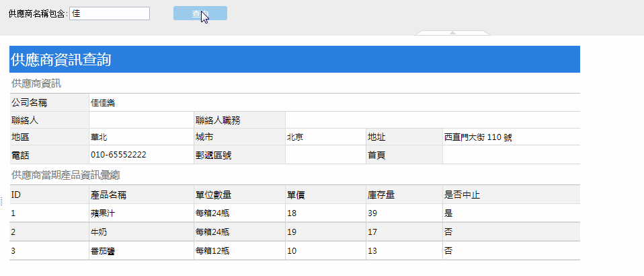Click the address cell 西直門大街 110 號

(x=478, y=137)
